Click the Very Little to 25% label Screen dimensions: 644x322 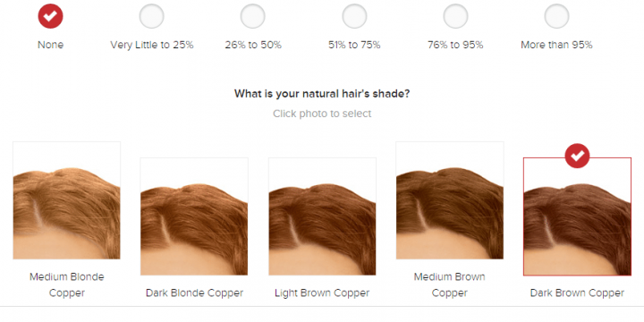coord(151,45)
